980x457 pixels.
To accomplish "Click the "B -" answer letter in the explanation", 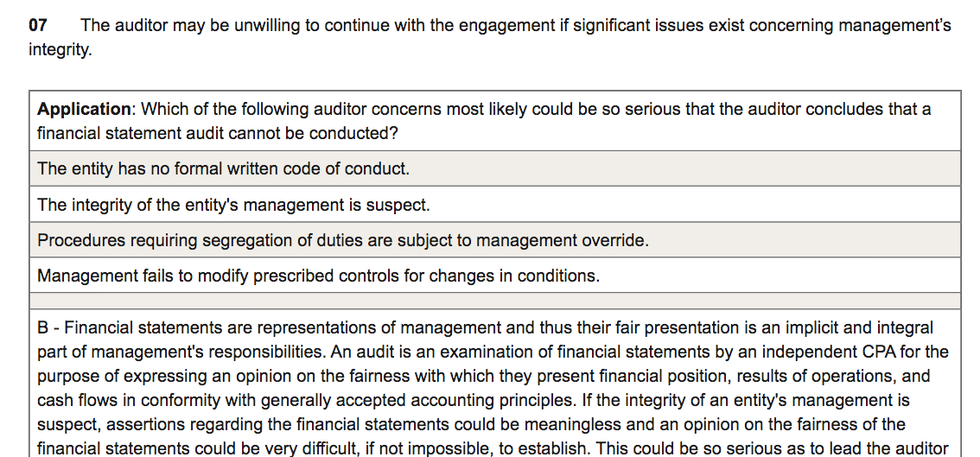I will pyautogui.click(x=48, y=328).
